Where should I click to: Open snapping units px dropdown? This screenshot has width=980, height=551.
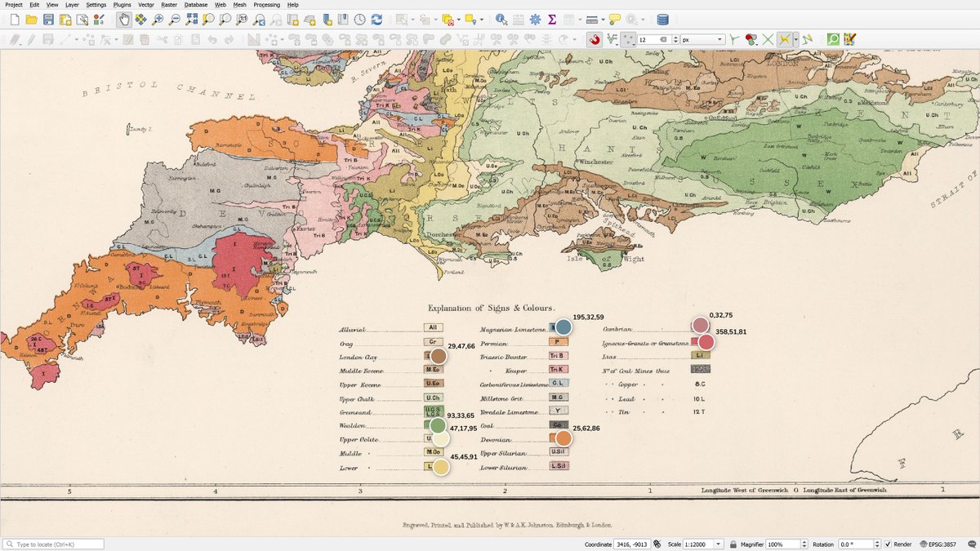(x=702, y=39)
